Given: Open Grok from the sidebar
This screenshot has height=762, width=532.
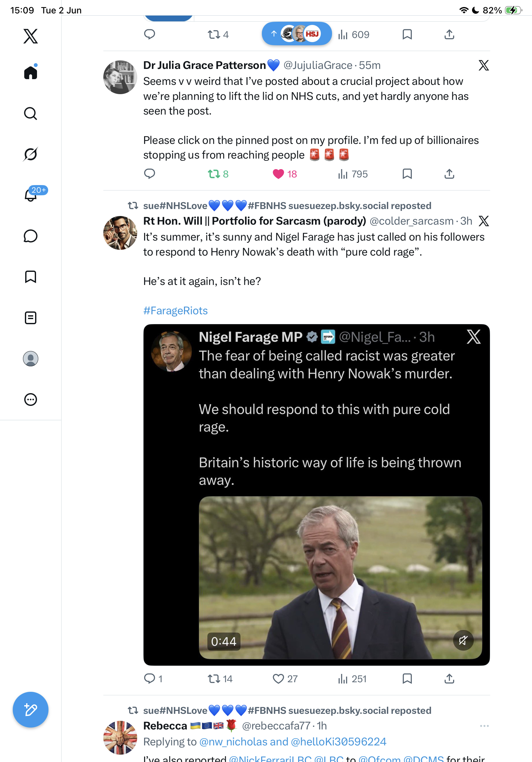Looking at the screenshot, I should [31, 154].
